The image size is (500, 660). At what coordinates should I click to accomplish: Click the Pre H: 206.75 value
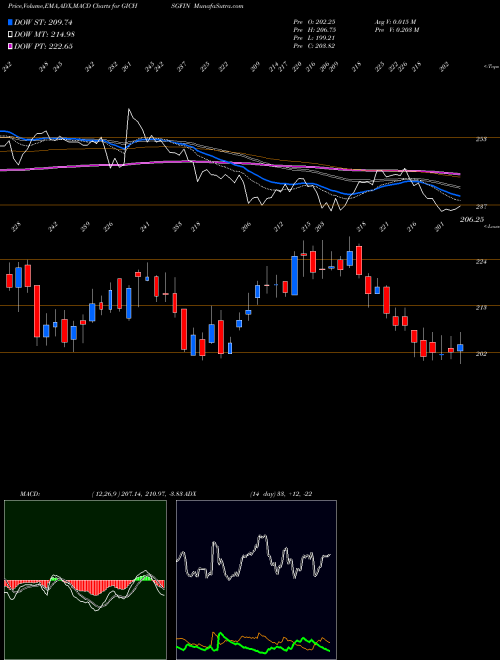tap(314, 30)
